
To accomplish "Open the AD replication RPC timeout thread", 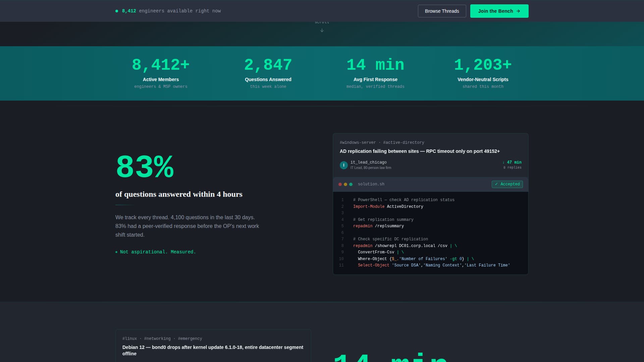I will coord(419,151).
